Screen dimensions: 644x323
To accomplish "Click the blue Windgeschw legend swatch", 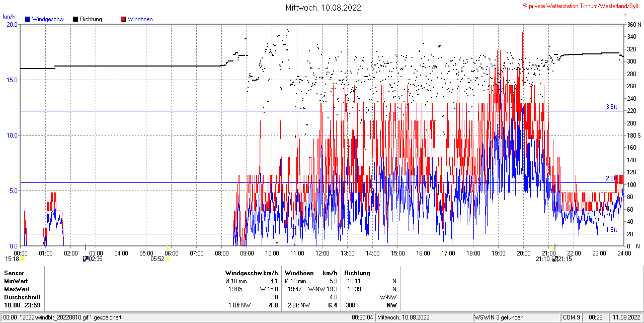I will click(x=27, y=19).
